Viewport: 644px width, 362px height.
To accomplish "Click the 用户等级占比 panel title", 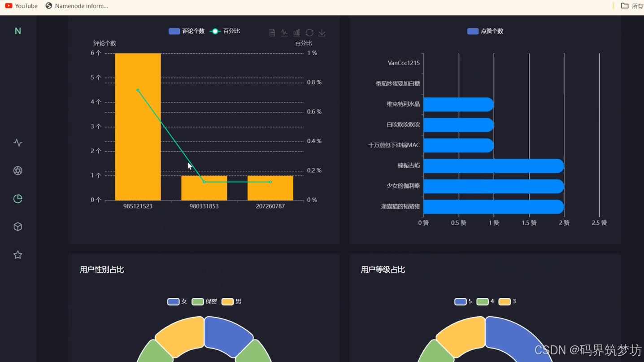I will pyautogui.click(x=383, y=270).
